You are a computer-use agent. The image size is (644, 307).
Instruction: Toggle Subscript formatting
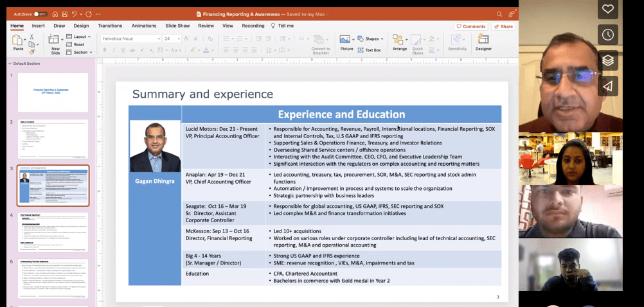(151, 50)
